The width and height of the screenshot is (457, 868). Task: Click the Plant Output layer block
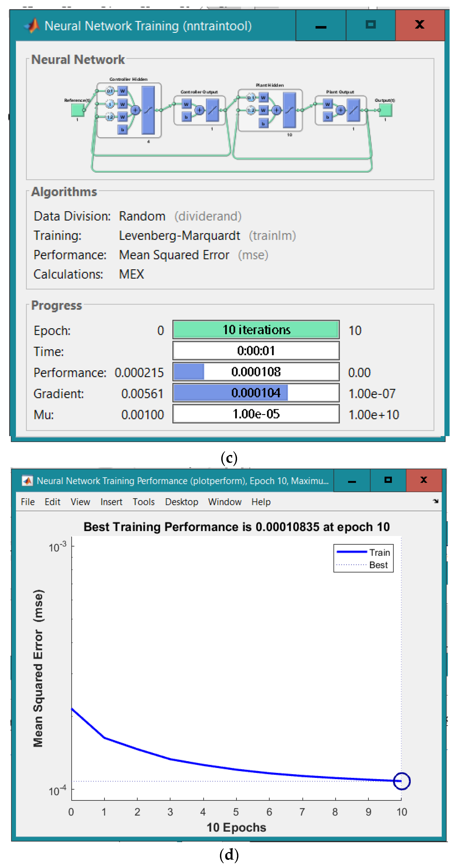click(x=341, y=110)
